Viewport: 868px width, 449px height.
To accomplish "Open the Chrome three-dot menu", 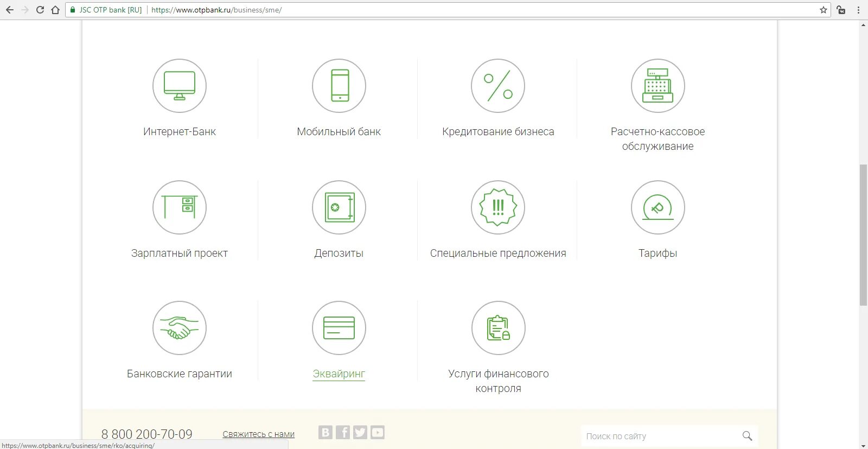I will point(858,10).
